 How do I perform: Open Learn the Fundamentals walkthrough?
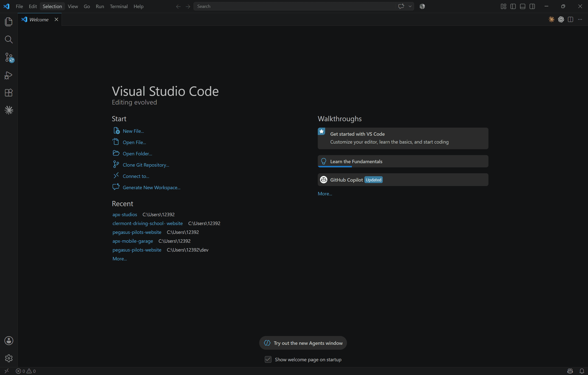(x=403, y=161)
